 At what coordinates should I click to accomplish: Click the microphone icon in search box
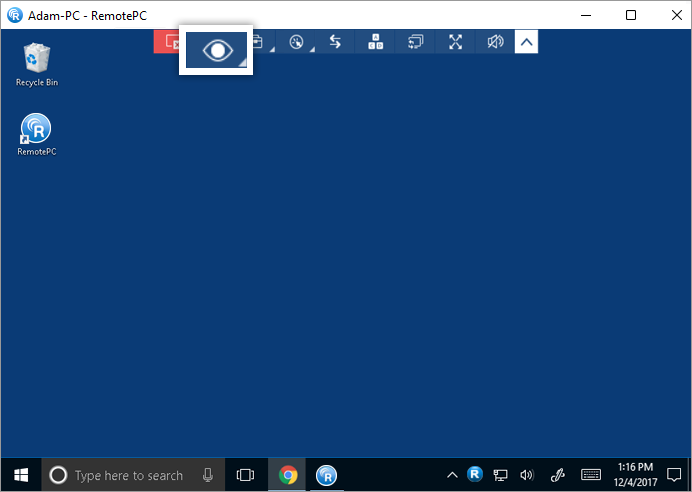pyautogui.click(x=208, y=475)
